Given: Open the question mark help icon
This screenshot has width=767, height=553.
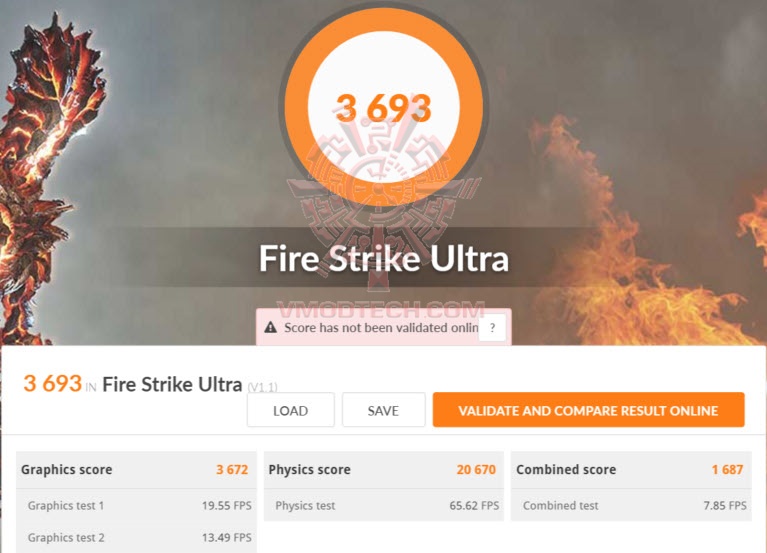Looking at the screenshot, I should (x=492, y=328).
